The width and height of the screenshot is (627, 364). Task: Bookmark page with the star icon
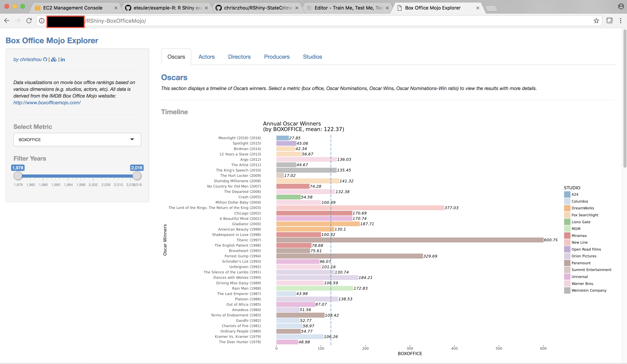pyautogui.click(x=596, y=21)
